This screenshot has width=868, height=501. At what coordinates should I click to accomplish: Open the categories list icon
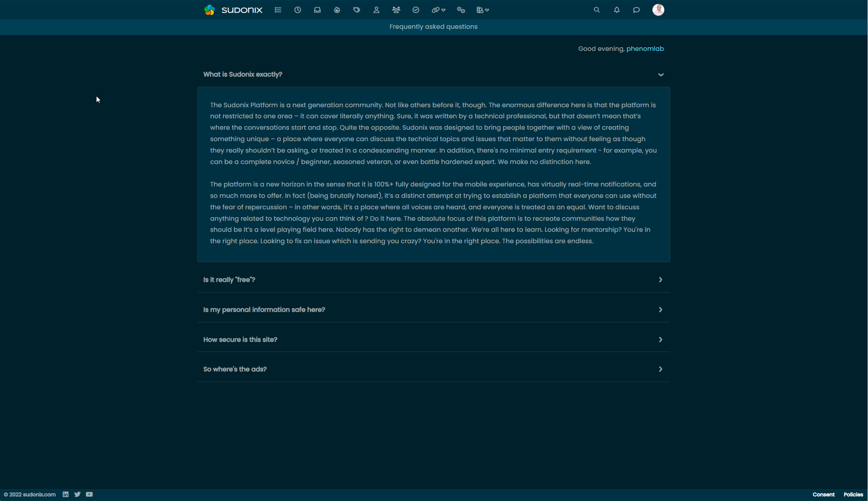pyautogui.click(x=278, y=10)
